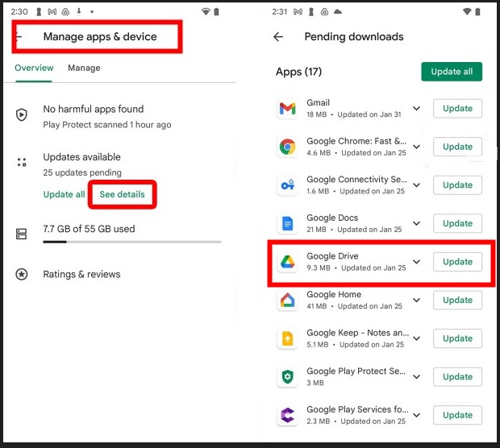Expand Google Chrome update details
This screenshot has height=448, width=500.
tap(416, 147)
